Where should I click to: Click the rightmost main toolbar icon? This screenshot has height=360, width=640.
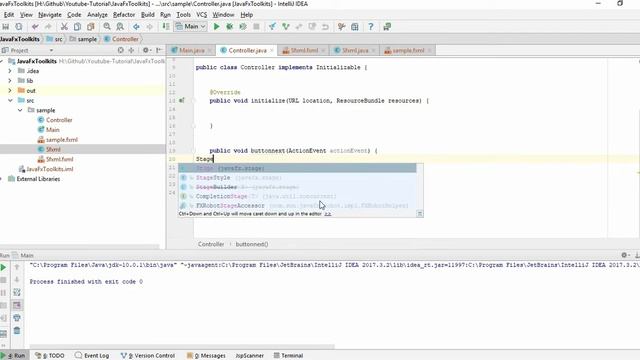[x=387, y=27]
